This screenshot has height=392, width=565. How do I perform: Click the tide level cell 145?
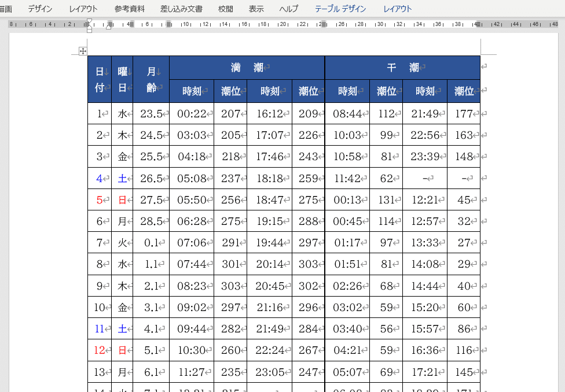tap(464, 372)
